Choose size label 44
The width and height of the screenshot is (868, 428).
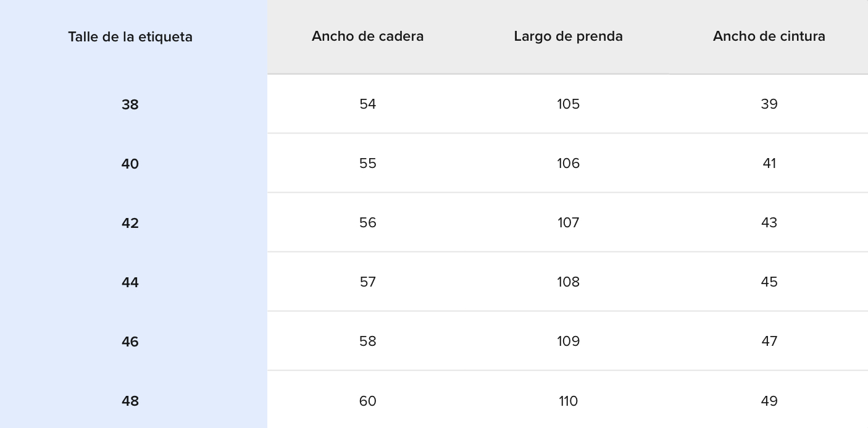130,283
